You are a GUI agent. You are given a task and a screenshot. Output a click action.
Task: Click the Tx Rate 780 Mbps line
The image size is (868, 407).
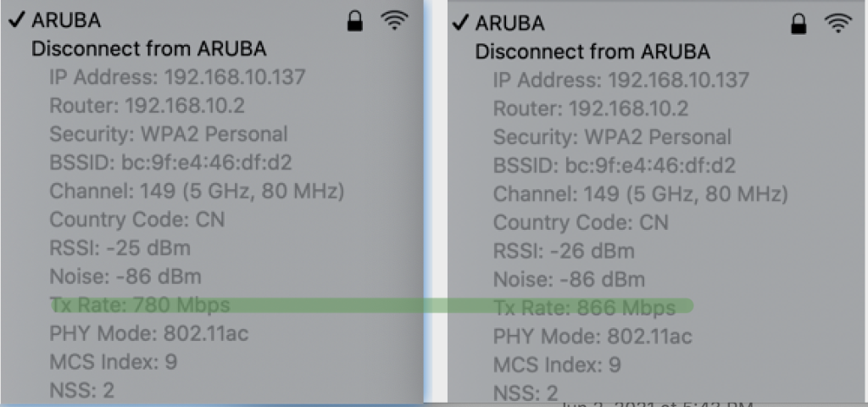pyautogui.click(x=140, y=304)
